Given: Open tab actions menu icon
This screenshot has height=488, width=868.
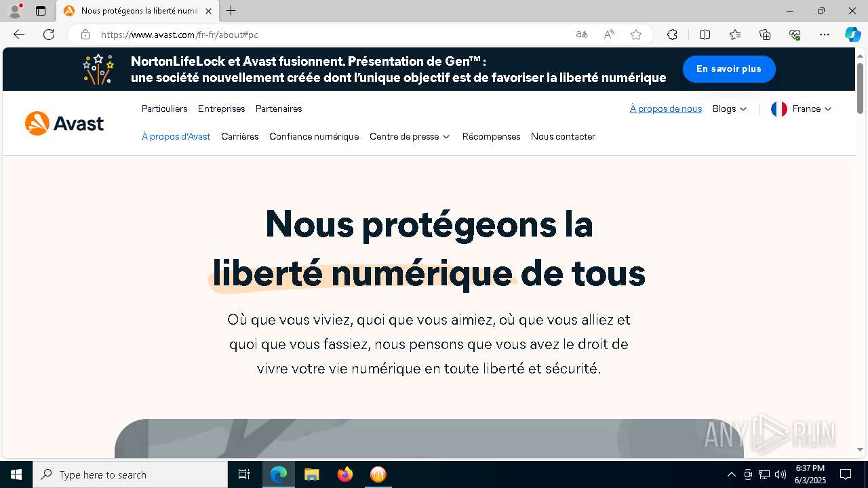Looking at the screenshot, I should (x=41, y=11).
